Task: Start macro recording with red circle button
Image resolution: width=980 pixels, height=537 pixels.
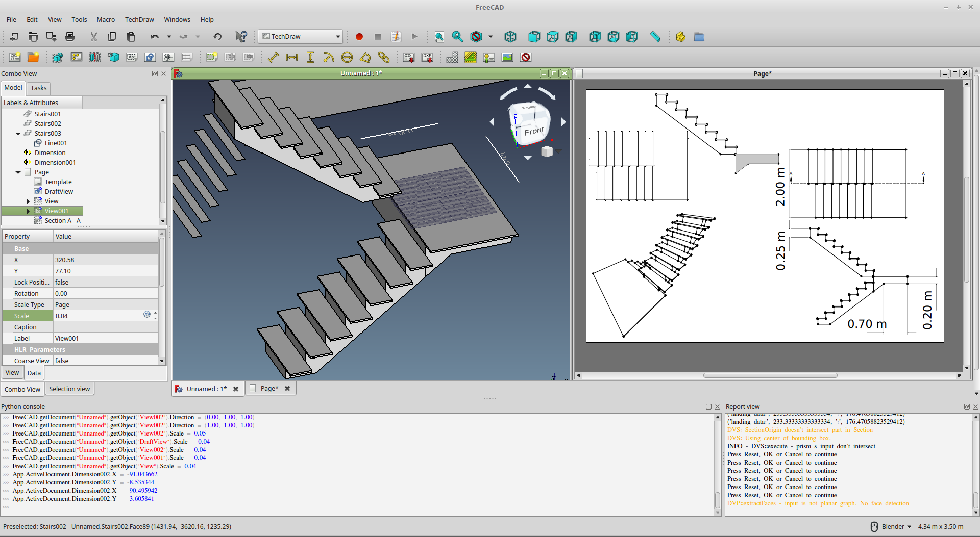Action: point(359,37)
